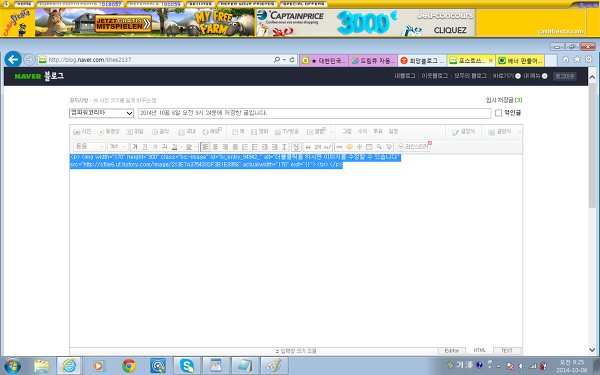This screenshot has height=375, width=600.
Task: Open Chrome from the taskbar
Action: pyautogui.click(x=129, y=366)
